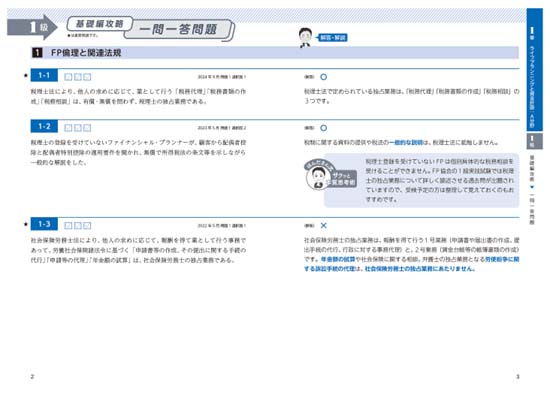550x395 pixels.
Task: Click the circle answer mark for question 1-2
Action: coord(323,128)
